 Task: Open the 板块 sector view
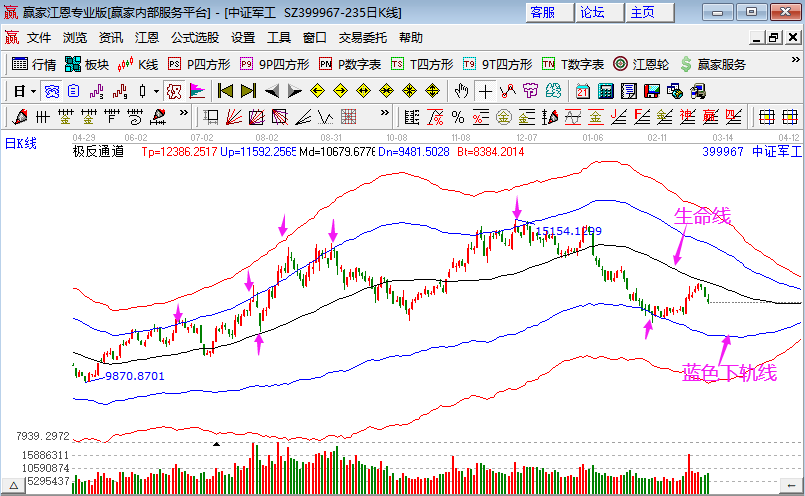click(87, 64)
